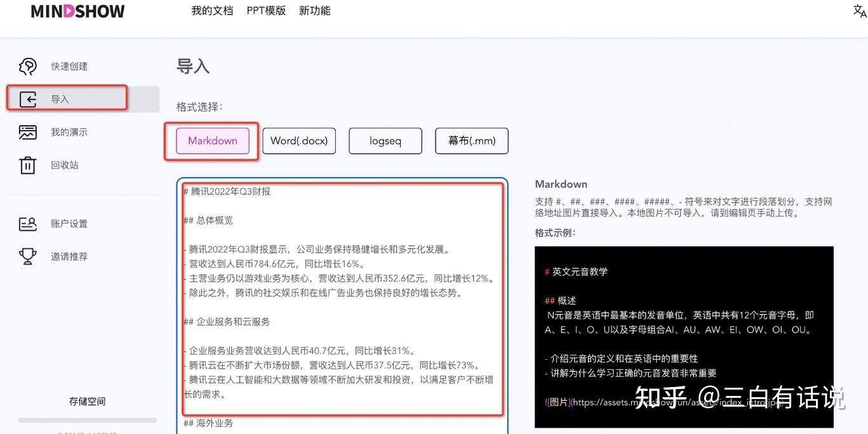Click the 导入 page heading
The height and width of the screenshot is (434, 868).
(192, 66)
